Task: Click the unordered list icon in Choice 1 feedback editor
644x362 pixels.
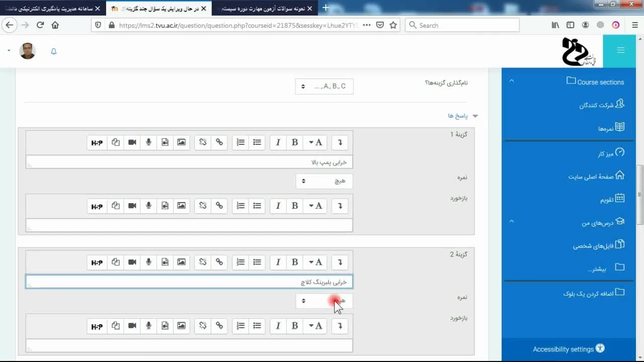Action: (x=257, y=206)
